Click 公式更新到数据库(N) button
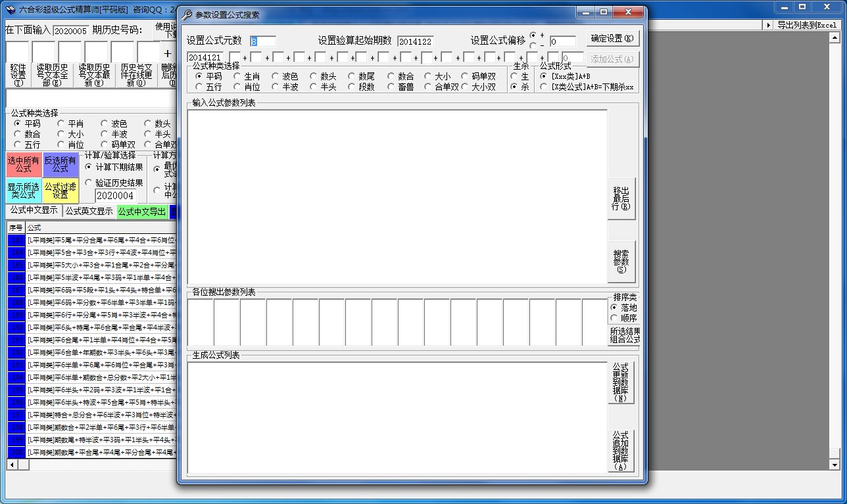This screenshot has width=847, height=504. (620, 382)
